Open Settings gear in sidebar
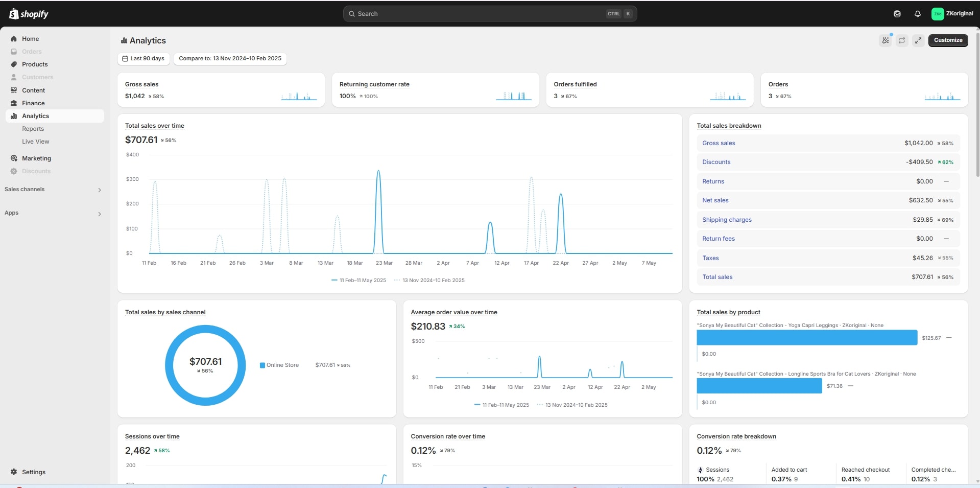Image resolution: width=980 pixels, height=488 pixels. pyautogui.click(x=14, y=472)
